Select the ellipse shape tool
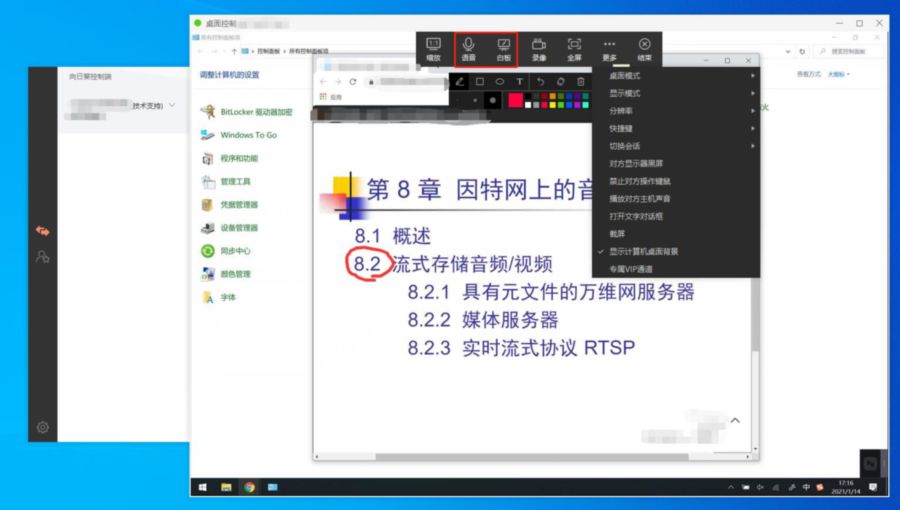The height and width of the screenshot is (510, 900). (x=499, y=81)
